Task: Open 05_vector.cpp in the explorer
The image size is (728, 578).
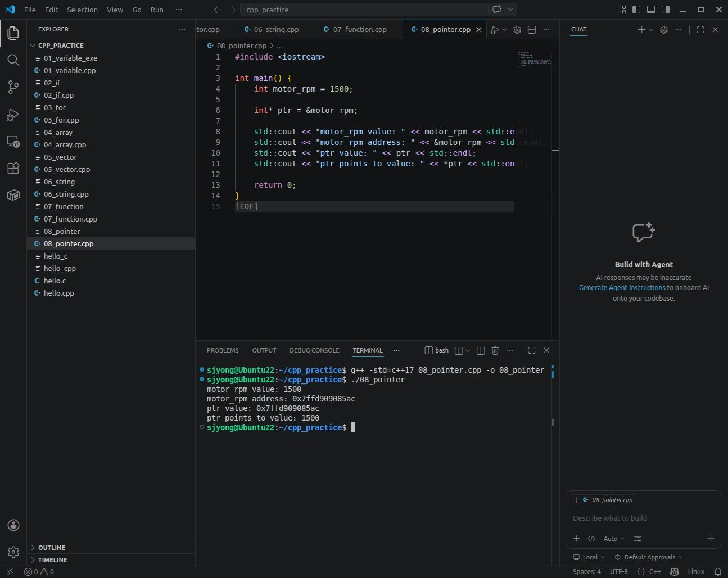Action: point(67,169)
